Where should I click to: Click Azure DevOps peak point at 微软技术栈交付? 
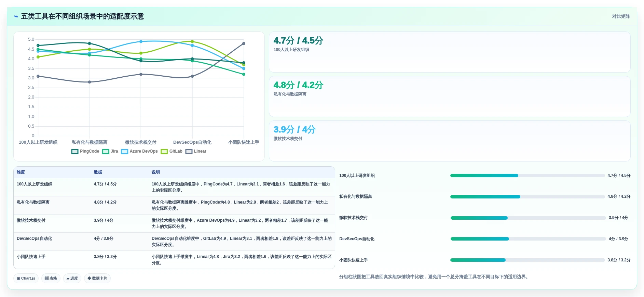[141, 41]
